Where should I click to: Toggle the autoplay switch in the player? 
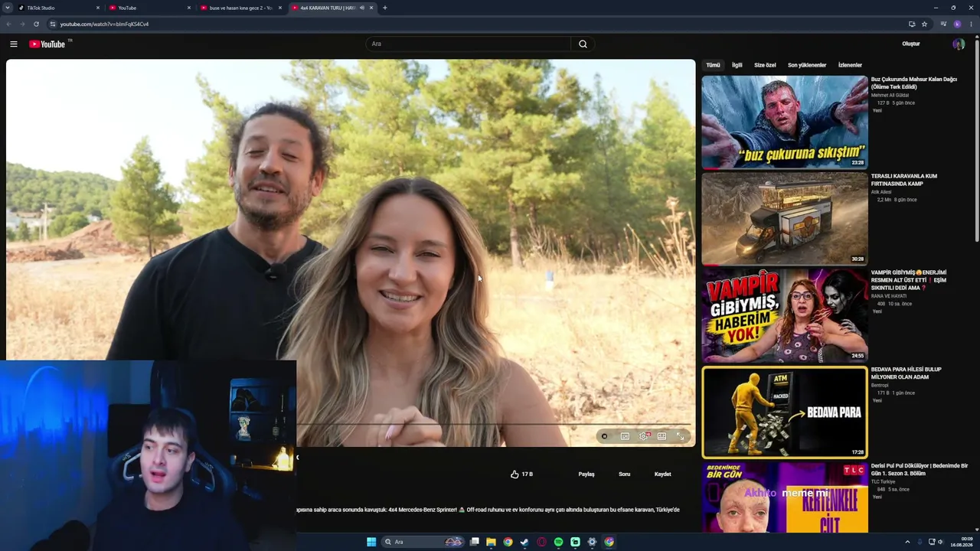pos(604,436)
